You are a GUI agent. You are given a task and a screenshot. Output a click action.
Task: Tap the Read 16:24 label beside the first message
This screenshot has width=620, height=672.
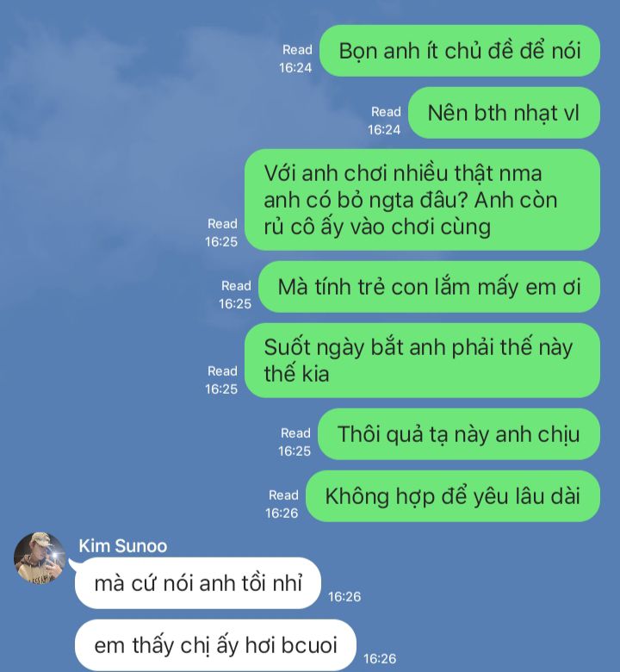click(x=295, y=59)
